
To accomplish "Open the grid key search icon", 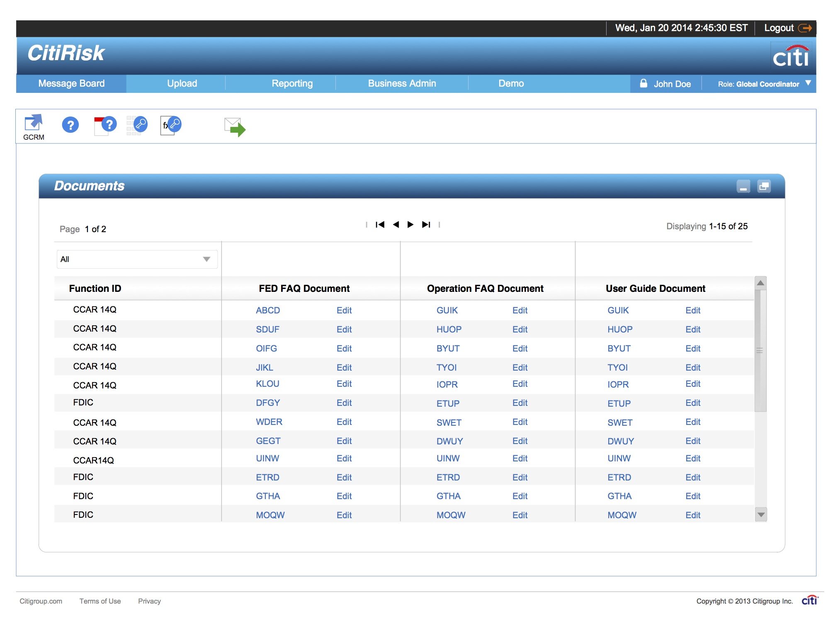I will (x=137, y=125).
